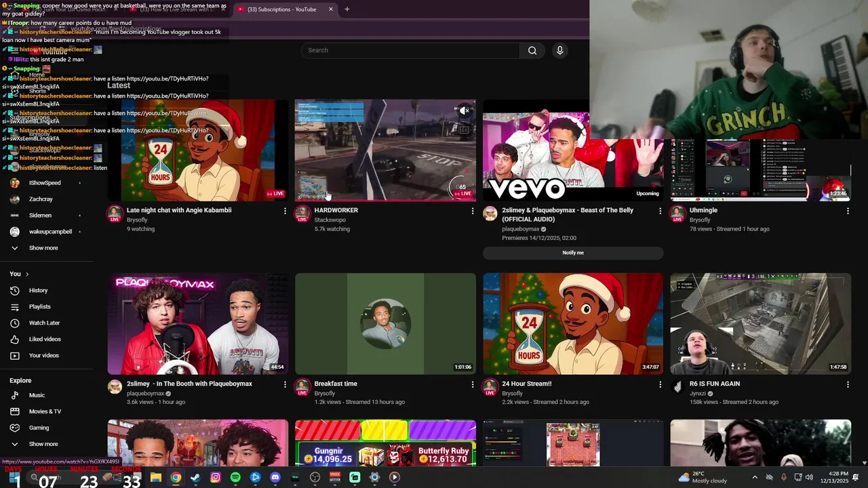Open Stackswopo channel avatar under HARDWORKER
868x488 pixels.
click(x=302, y=214)
